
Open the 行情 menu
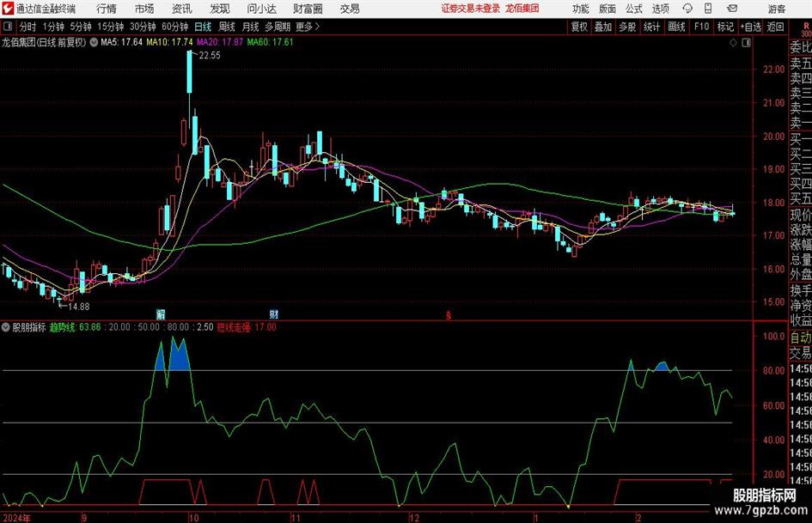click(107, 9)
